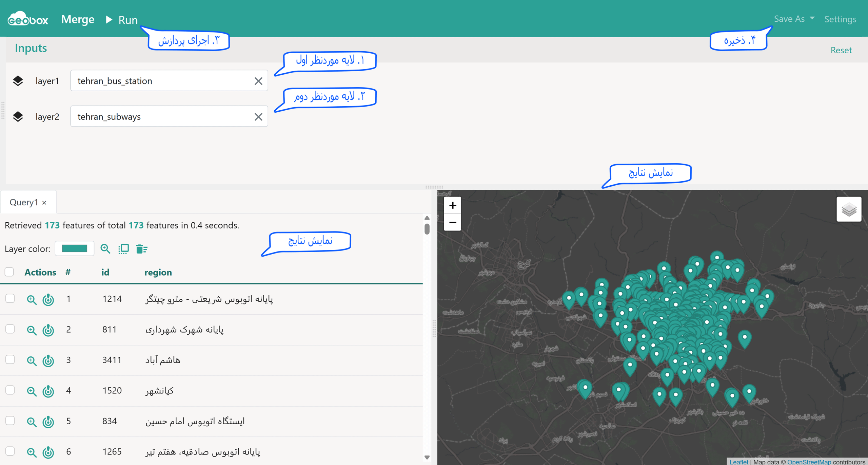Zoom to all results icon
This screenshot has height=465, width=868.
click(105, 248)
